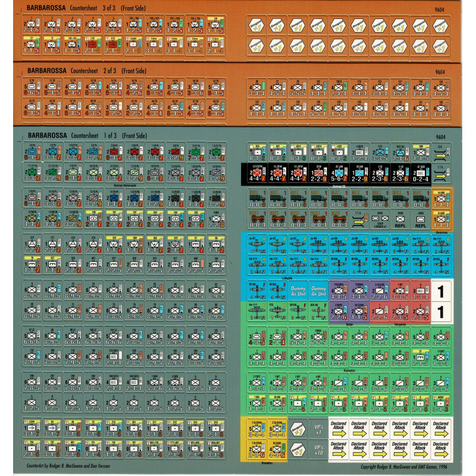The image size is (476, 476).
Task: Click the BARBAROSSA Countersheet 1 of 3 title
Action: (x=87, y=136)
